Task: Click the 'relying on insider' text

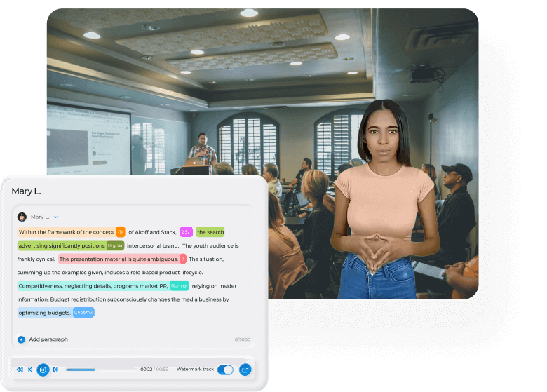Action: pos(214,285)
